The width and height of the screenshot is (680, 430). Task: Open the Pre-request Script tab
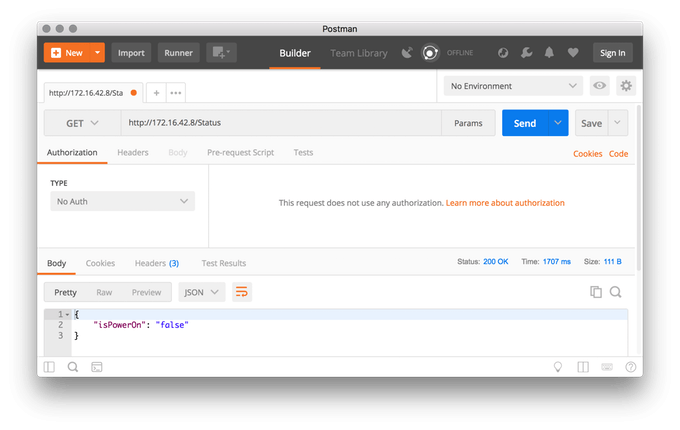[240, 153]
